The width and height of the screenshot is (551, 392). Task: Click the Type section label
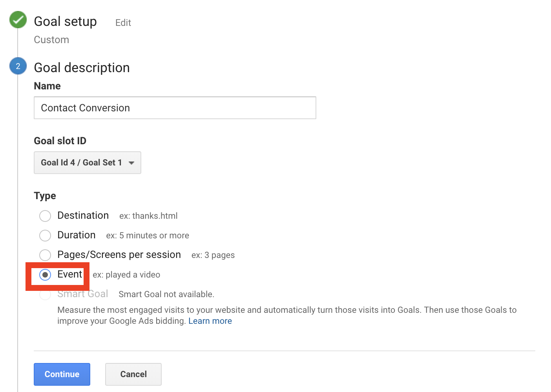pyautogui.click(x=45, y=196)
